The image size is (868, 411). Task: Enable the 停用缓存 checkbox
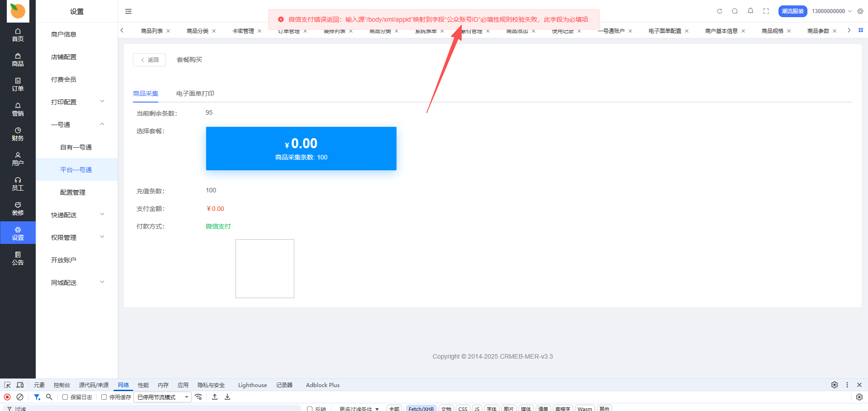[x=104, y=397]
